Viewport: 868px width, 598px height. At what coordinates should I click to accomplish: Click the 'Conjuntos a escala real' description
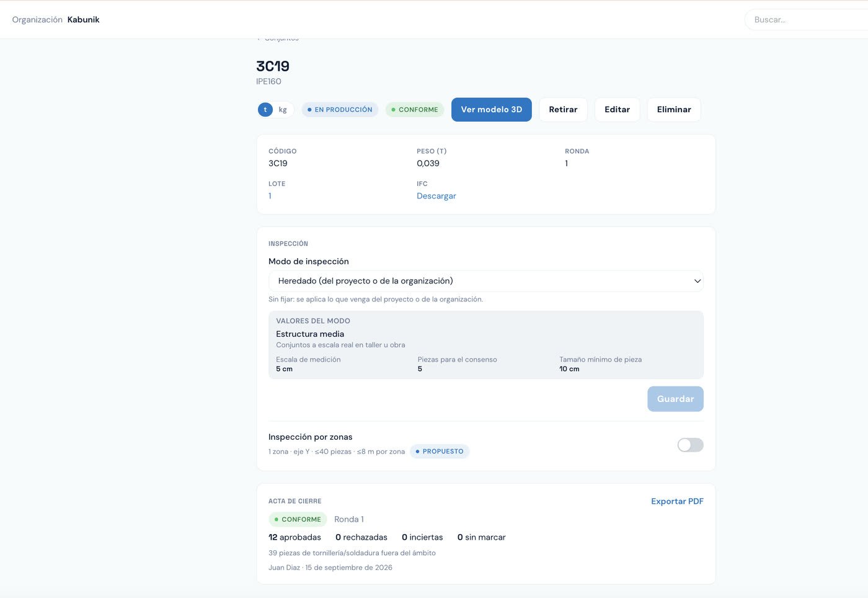(x=340, y=345)
